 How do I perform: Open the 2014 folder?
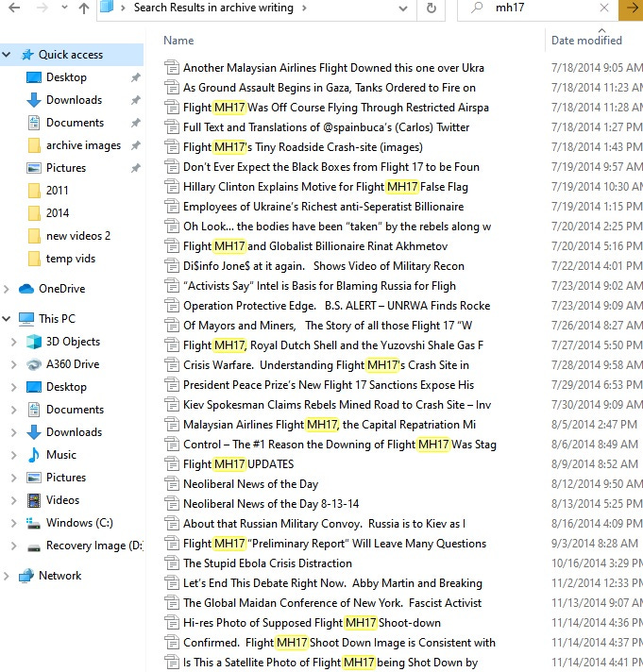tap(57, 213)
